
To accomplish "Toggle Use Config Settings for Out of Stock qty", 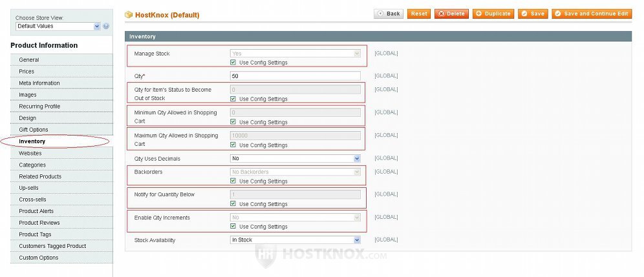I will click(x=233, y=99).
